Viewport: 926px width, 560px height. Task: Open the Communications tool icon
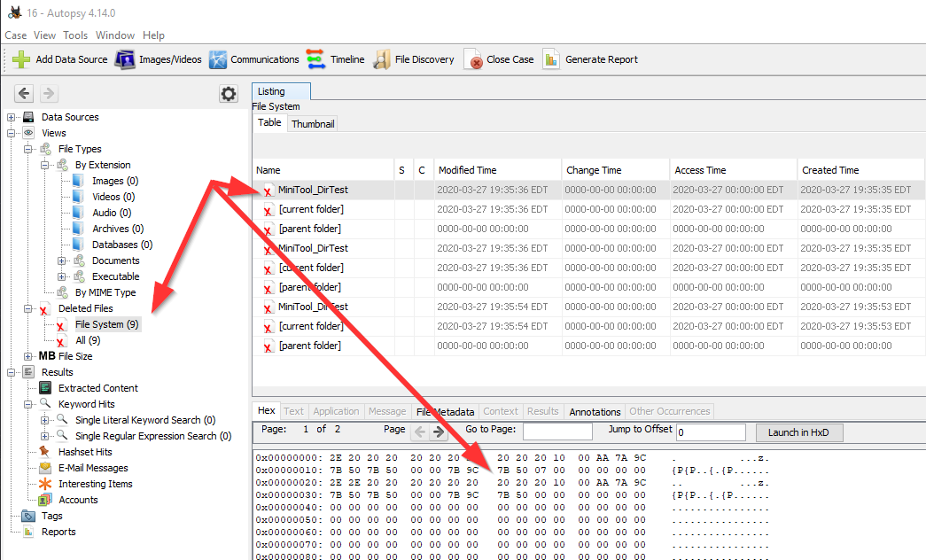tap(218, 59)
